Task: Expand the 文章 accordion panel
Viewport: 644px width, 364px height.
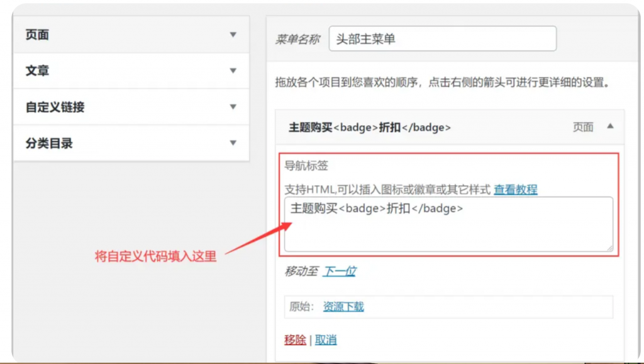Action: click(x=131, y=71)
